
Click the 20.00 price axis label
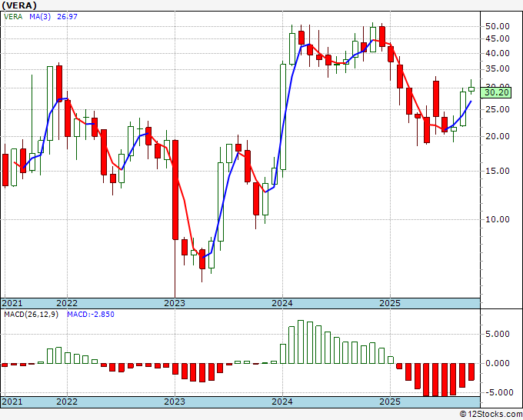[497, 136]
